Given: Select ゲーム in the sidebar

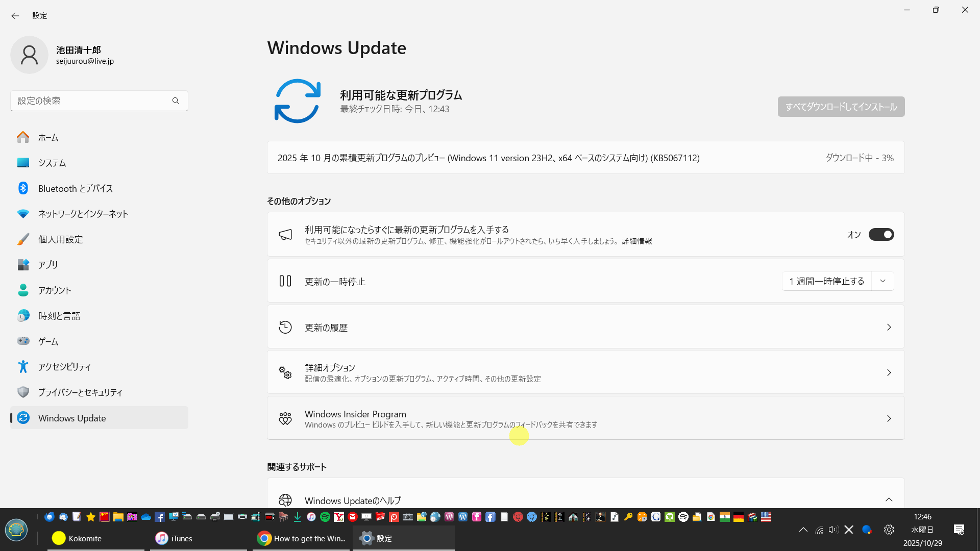Looking at the screenshot, I should [99, 341].
